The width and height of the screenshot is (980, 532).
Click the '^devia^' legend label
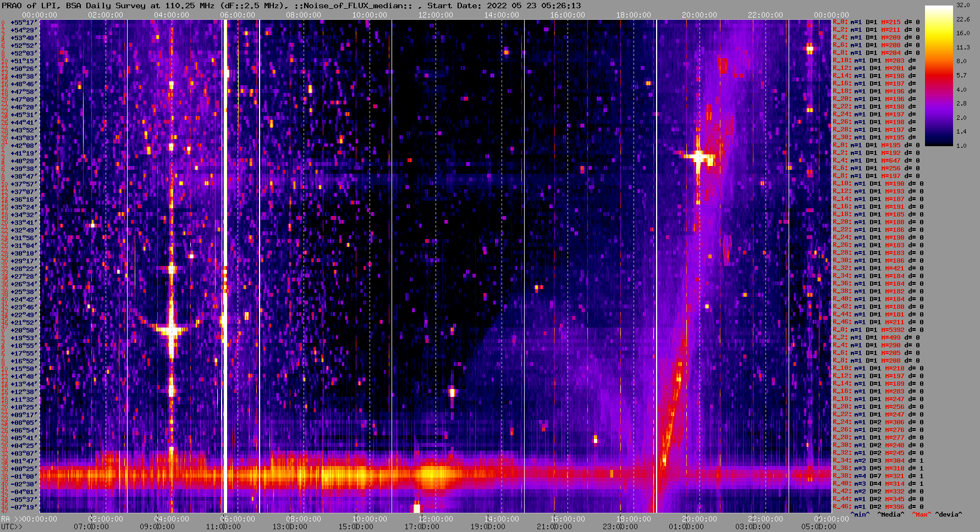pyautogui.click(x=948, y=514)
